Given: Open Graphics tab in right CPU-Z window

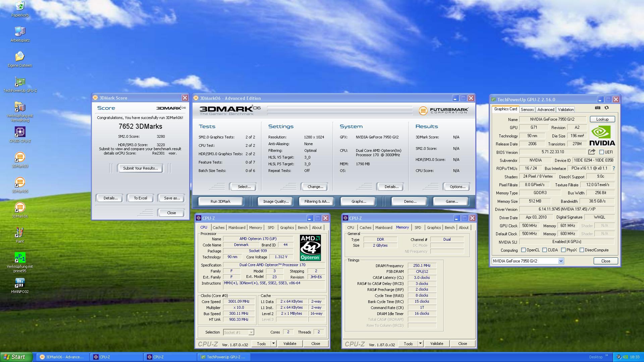Looking at the screenshot, I should [x=434, y=228].
